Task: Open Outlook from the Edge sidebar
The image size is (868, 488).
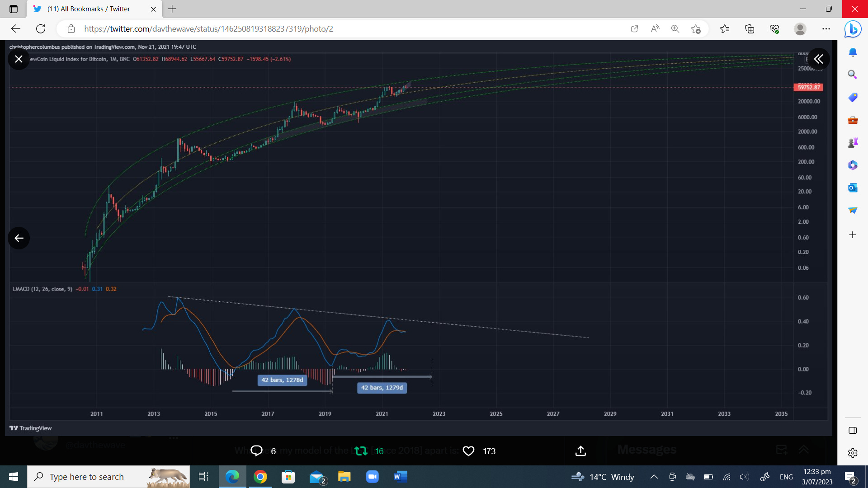Action: click(852, 188)
